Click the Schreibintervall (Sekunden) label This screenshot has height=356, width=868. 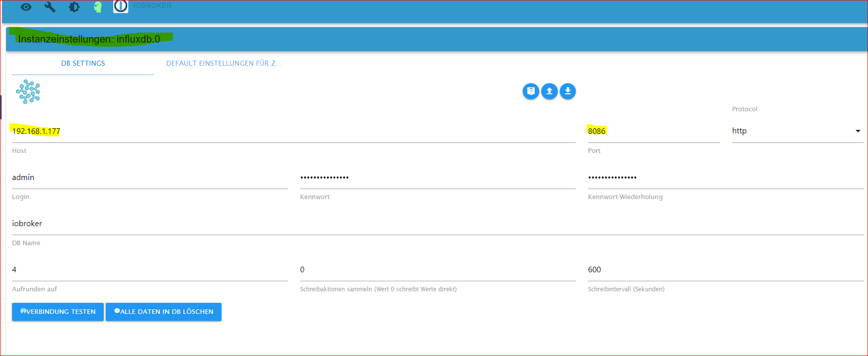click(x=626, y=289)
